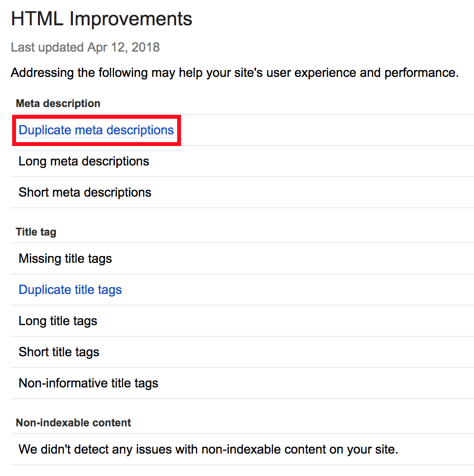The image size is (474, 476).
Task: Click the word performance in intro sentence
Action: tap(421, 73)
